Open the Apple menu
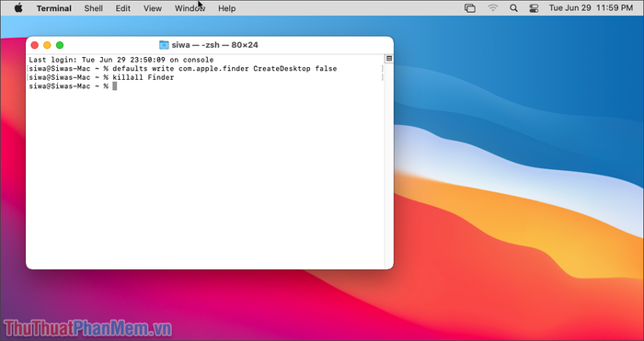Screen dimensions: 644x341 (x=18, y=8)
